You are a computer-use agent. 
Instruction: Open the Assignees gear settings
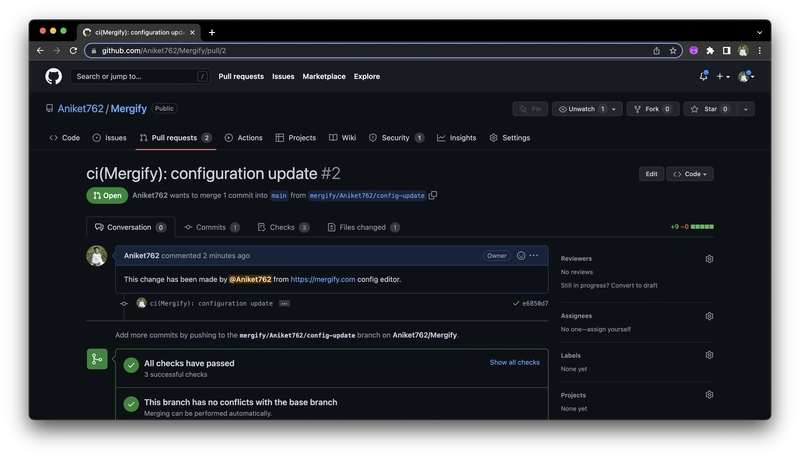709,316
